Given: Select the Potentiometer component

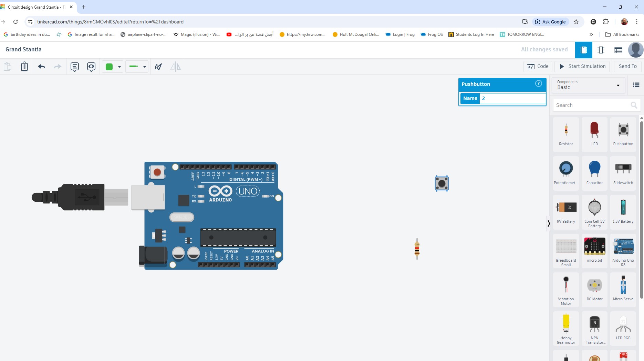Looking at the screenshot, I should coord(566,173).
